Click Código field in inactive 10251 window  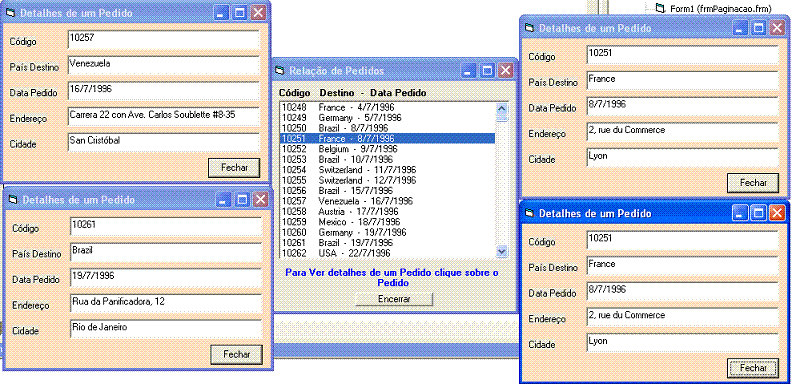pos(683,55)
